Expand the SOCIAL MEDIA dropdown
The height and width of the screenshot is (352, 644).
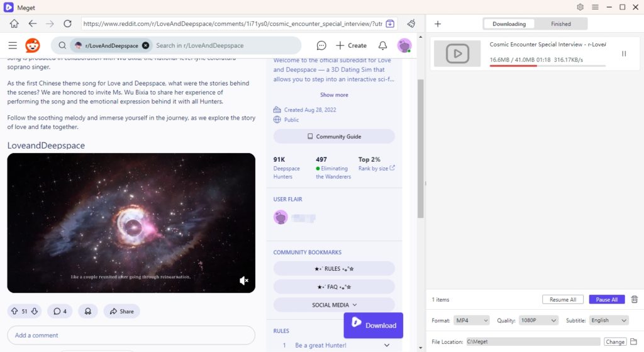334,305
